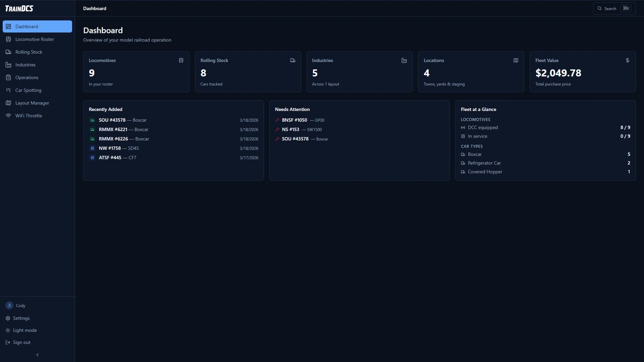
Task: Select the WiFi Throttle icon in sidebar
Action: [8, 116]
